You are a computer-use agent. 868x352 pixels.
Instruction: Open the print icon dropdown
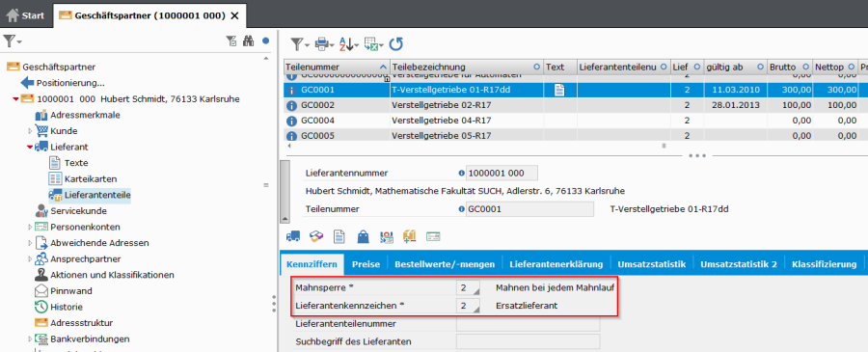(324, 43)
